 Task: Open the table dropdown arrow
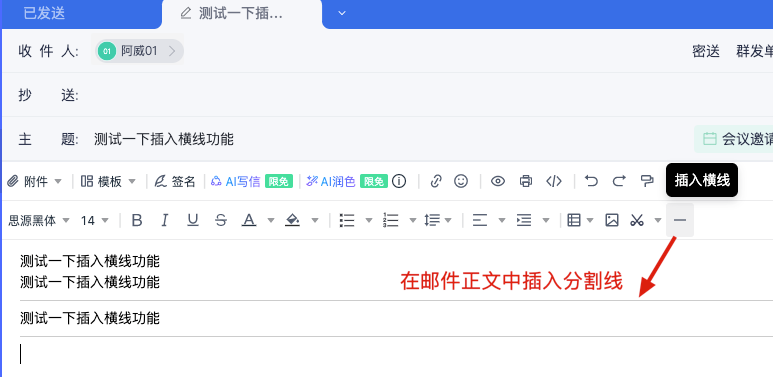pos(590,220)
